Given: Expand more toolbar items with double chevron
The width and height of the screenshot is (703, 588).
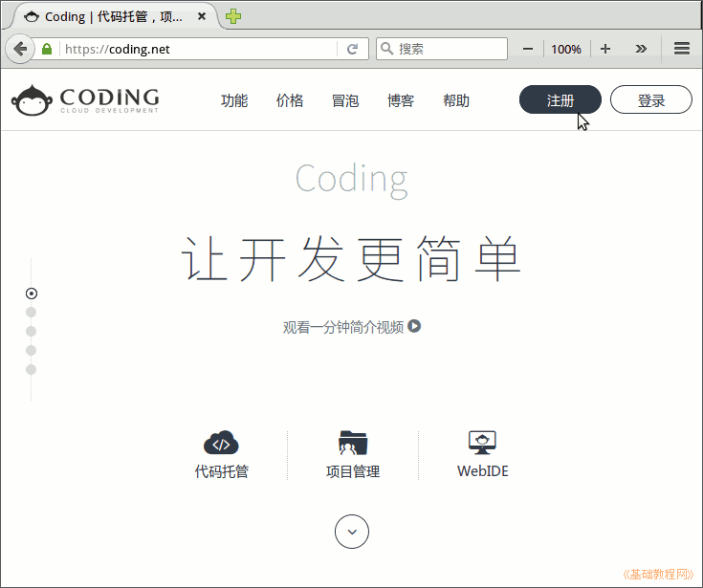Looking at the screenshot, I should pos(641,49).
